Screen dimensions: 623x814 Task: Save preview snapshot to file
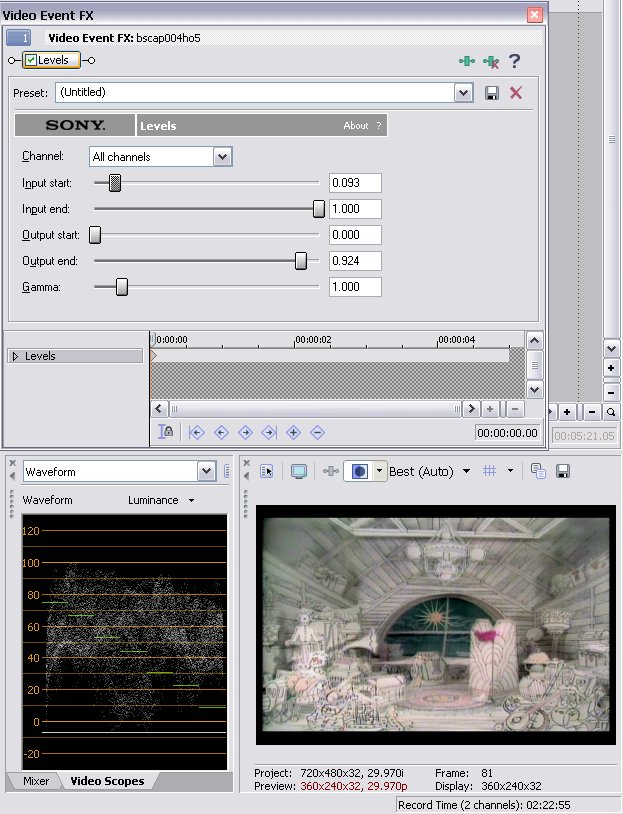(563, 471)
